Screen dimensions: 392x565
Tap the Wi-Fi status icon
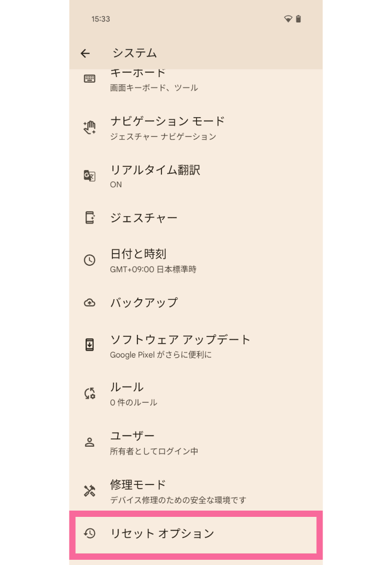pyautogui.click(x=287, y=19)
